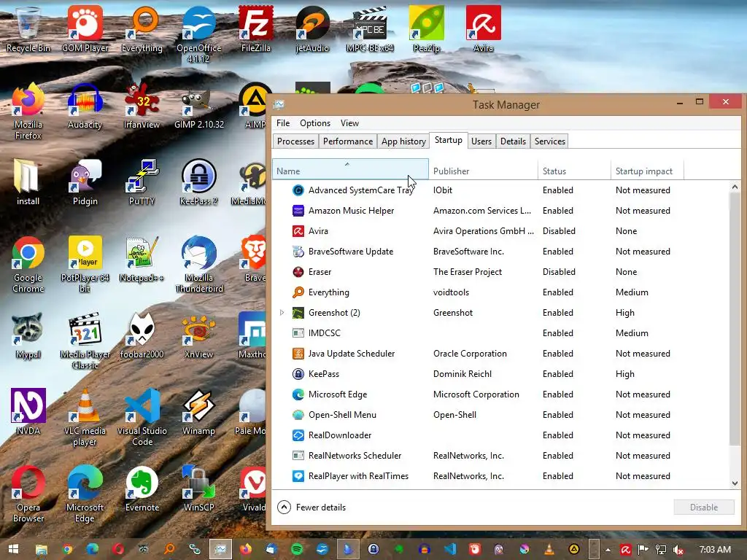Select Open-Shell Menu icon in list
Image resolution: width=747 pixels, height=560 pixels.
[298, 415]
